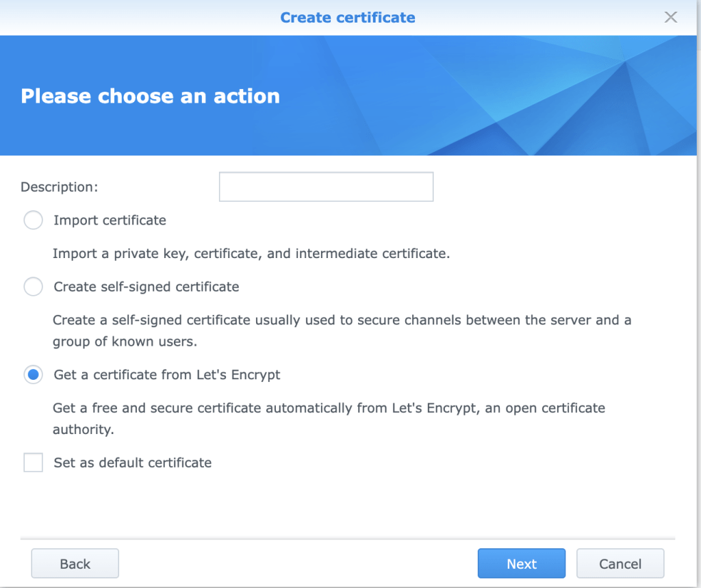Cancel the certificate creation

click(620, 564)
